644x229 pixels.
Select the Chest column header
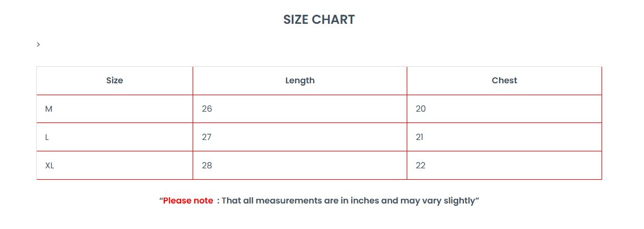pyautogui.click(x=504, y=80)
